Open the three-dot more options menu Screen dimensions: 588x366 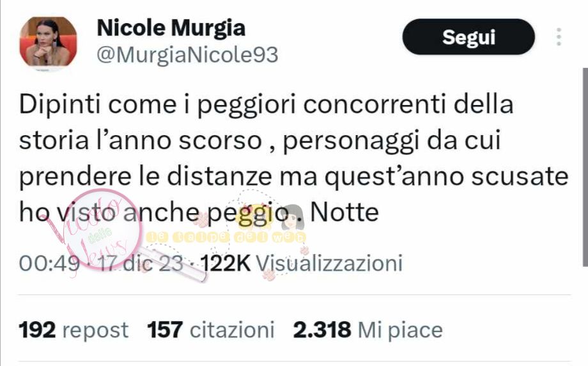pos(559,36)
